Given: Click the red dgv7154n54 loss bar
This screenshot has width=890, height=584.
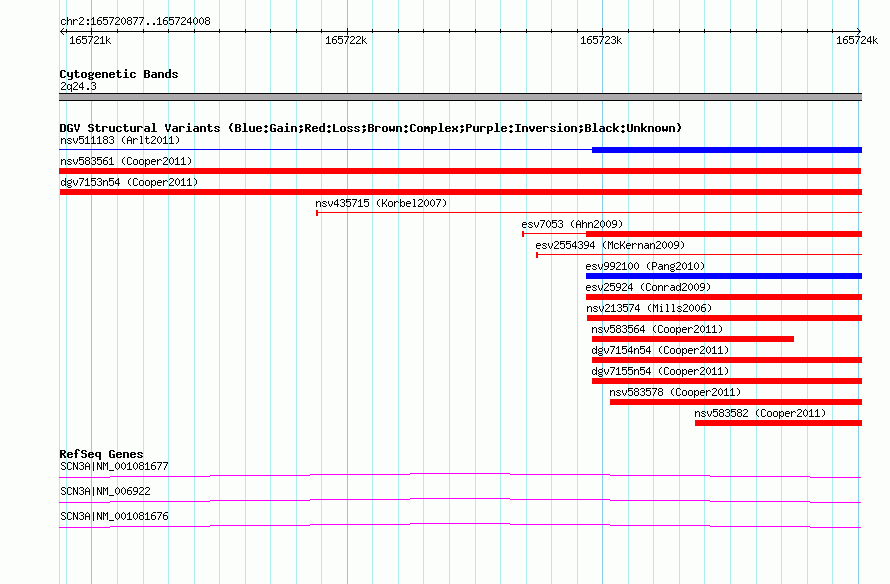Looking at the screenshot, I should 727,360.
